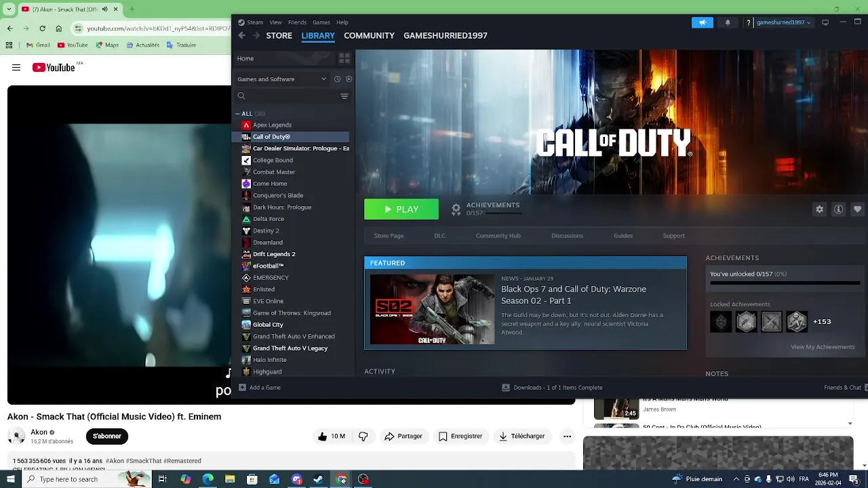
Task: Add Call of Duty to favorites heart
Action: [857, 209]
